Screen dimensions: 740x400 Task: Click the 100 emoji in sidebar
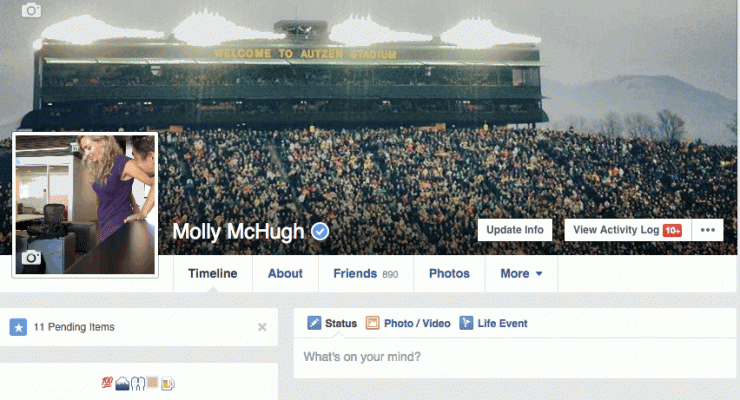pyautogui.click(x=107, y=382)
